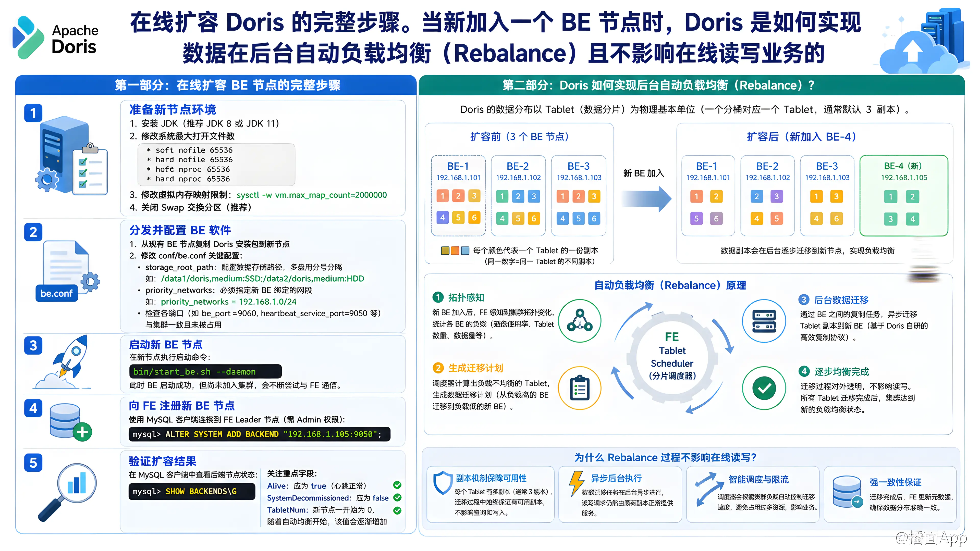980x551 pixels.
Task: Click the lightning bolt beside 异步后台执行
Action: [x=576, y=483]
